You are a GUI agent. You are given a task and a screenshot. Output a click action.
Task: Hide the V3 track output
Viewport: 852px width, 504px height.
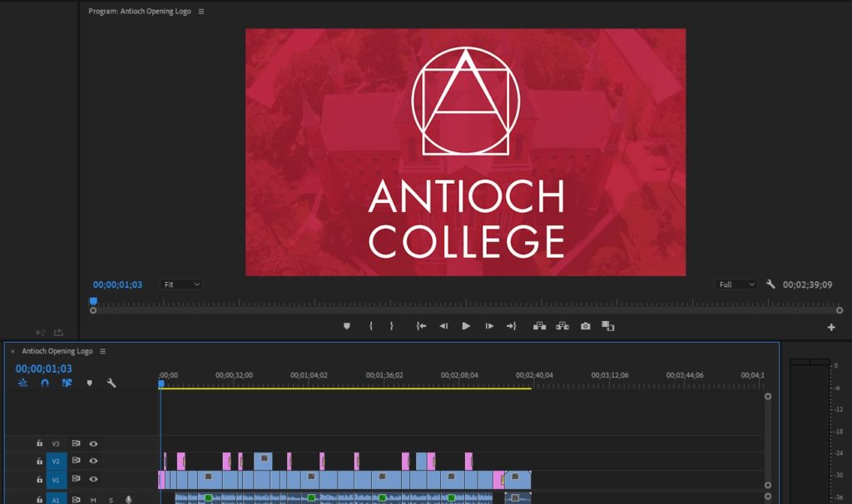pos(93,444)
